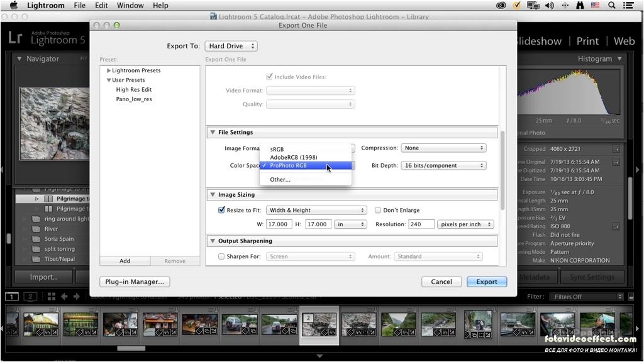Open the Bit Depth dropdown
The image size is (644, 362).
point(443,165)
